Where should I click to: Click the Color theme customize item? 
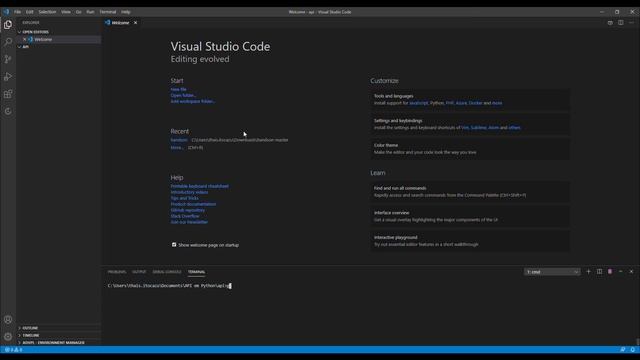click(470, 149)
